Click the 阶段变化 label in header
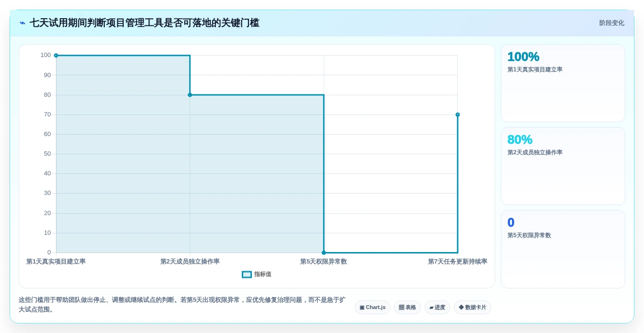 [x=611, y=23]
